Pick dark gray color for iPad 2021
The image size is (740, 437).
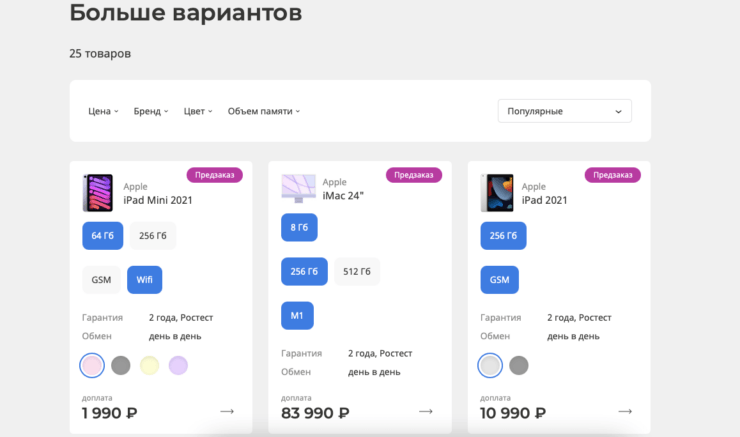pos(519,365)
